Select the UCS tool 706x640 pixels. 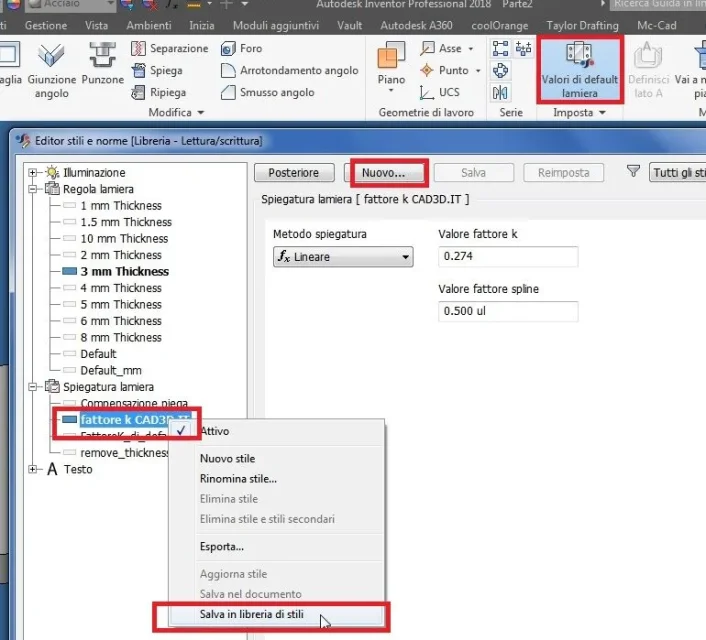click(439, 92)
